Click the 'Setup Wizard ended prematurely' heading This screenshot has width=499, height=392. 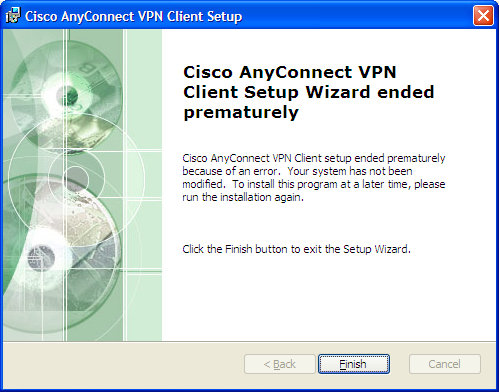(x=308, y=92)
